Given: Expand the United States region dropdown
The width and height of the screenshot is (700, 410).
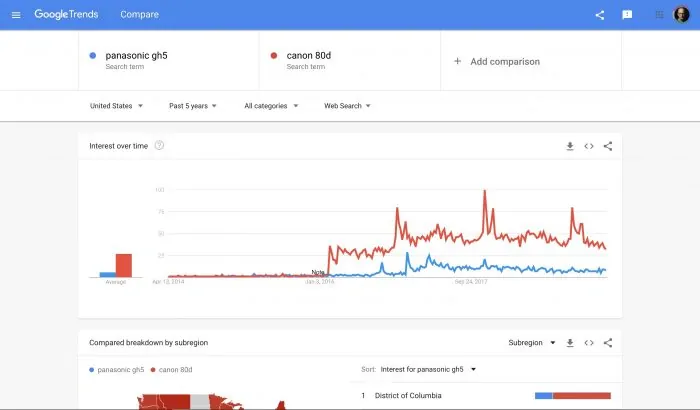Looking at the screenshot, I should coord(117,106).
